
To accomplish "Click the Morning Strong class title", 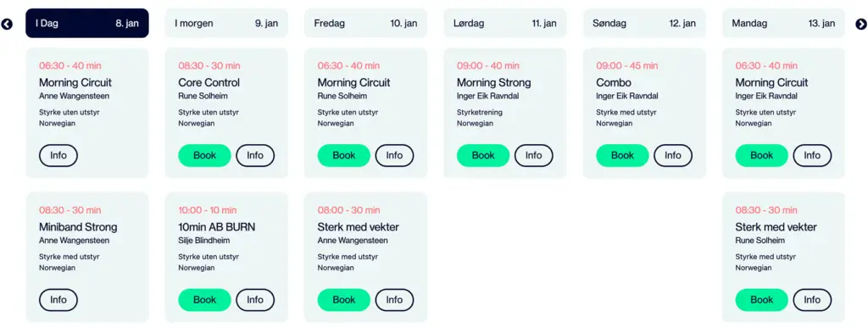I will pyautogui.click(x=494, y=83).
